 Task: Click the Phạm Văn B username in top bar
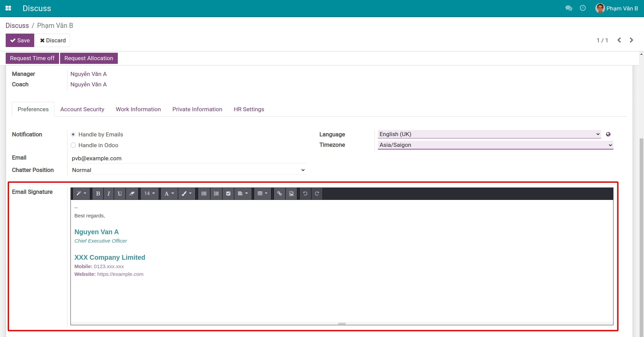tap(622, 8)
